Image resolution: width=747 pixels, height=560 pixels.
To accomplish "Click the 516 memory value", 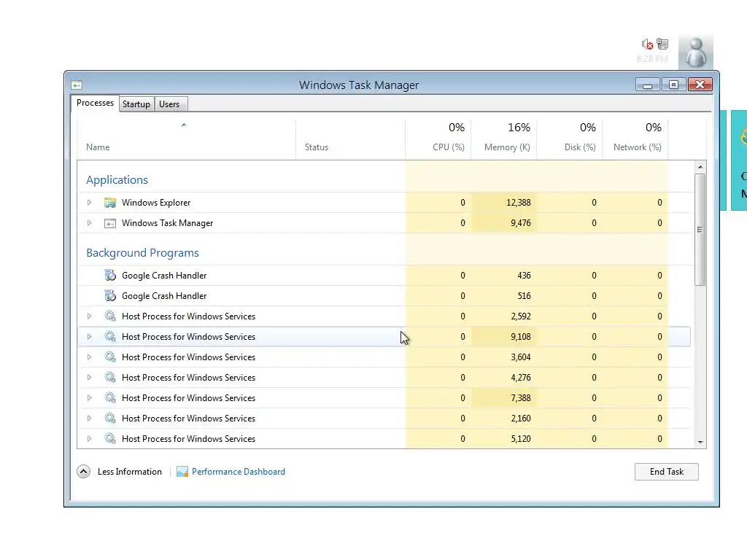I will coord(524,296).
